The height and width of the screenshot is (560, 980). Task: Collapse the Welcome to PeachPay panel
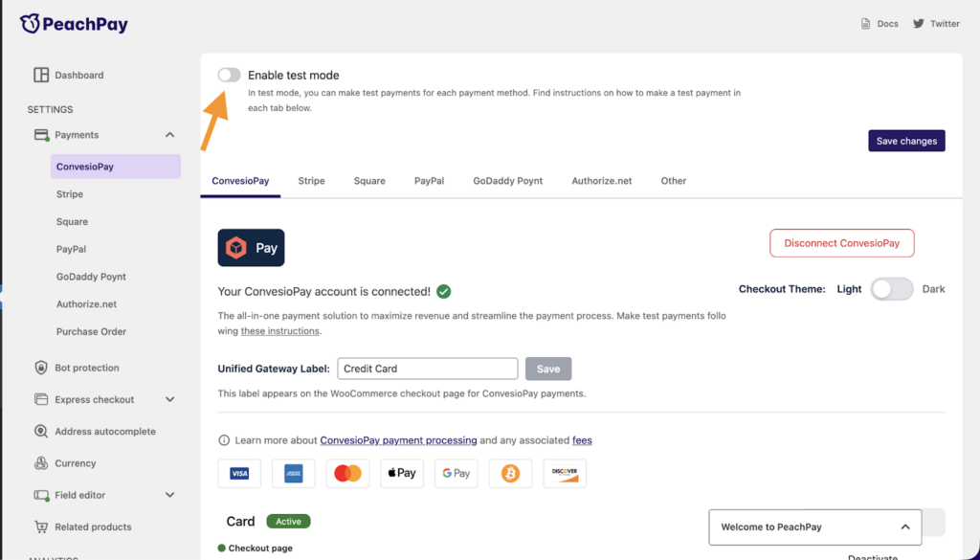pos(904,526)
